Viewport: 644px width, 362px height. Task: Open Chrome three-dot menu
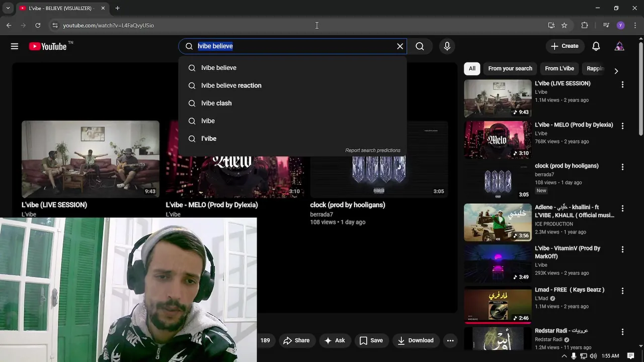point(635,25)
